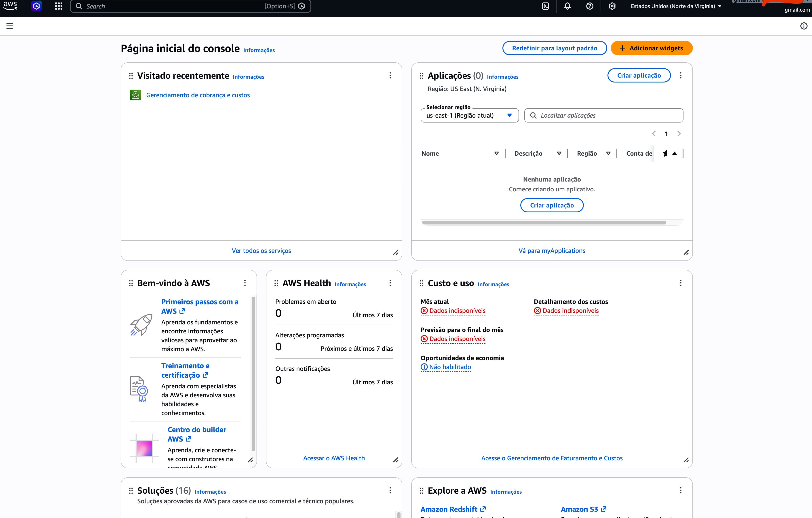The width and height of the screenshot is (812, 518).
Task: Open the options menu for Explore a AWS widget
Action: coord(681,490)
